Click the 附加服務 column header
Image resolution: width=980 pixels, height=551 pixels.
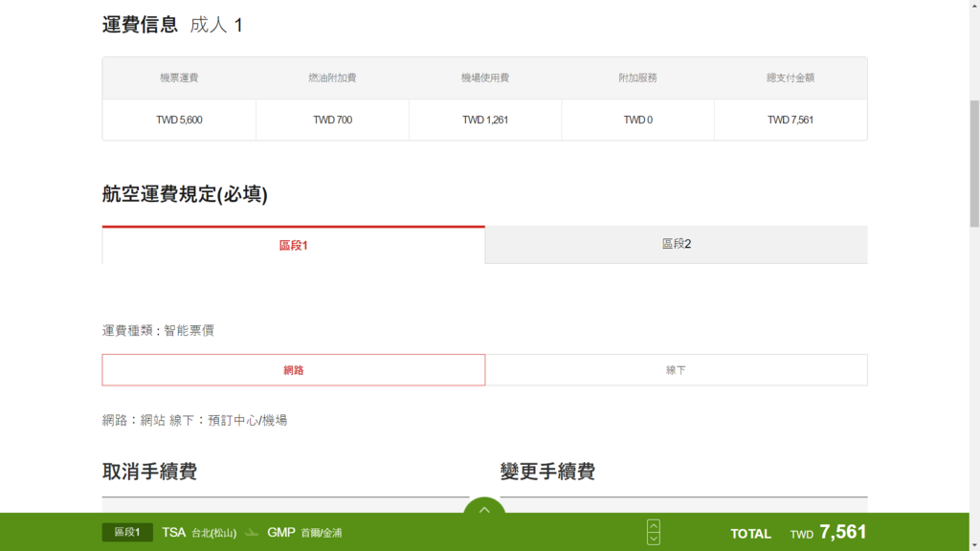point(638,78)
